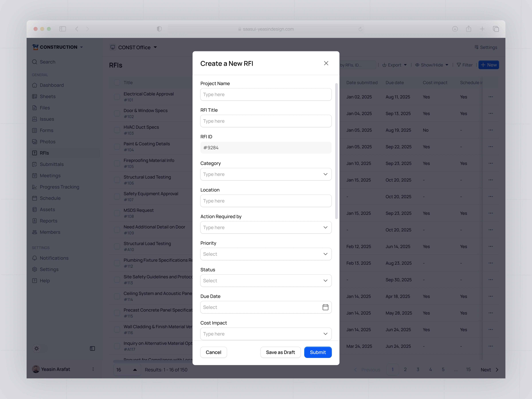Close the Create a New RFI dialog
Image resolution: width=532 pixels, height=399 pixels.
326,63
